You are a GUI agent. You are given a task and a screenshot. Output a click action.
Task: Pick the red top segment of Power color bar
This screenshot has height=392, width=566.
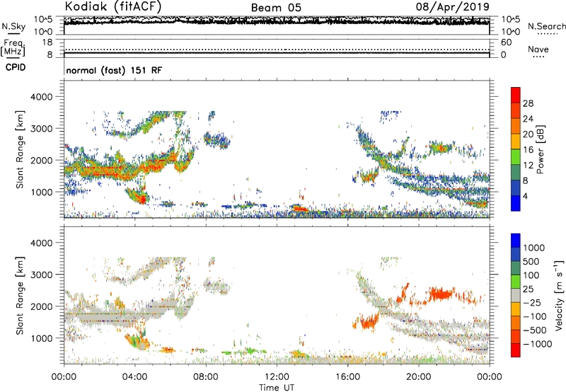(x=516, y=95)
